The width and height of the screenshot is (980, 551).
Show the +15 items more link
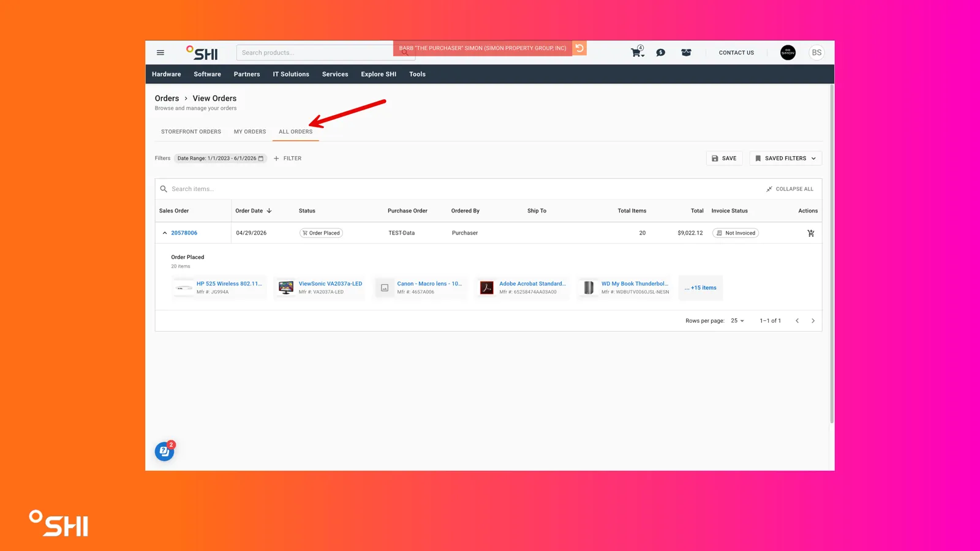click(701, 288)
